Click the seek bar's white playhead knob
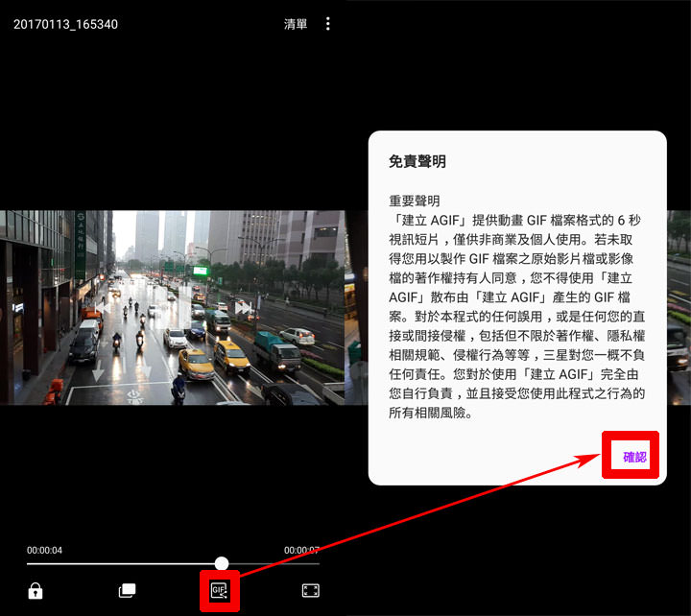 (x=222, y=563)
